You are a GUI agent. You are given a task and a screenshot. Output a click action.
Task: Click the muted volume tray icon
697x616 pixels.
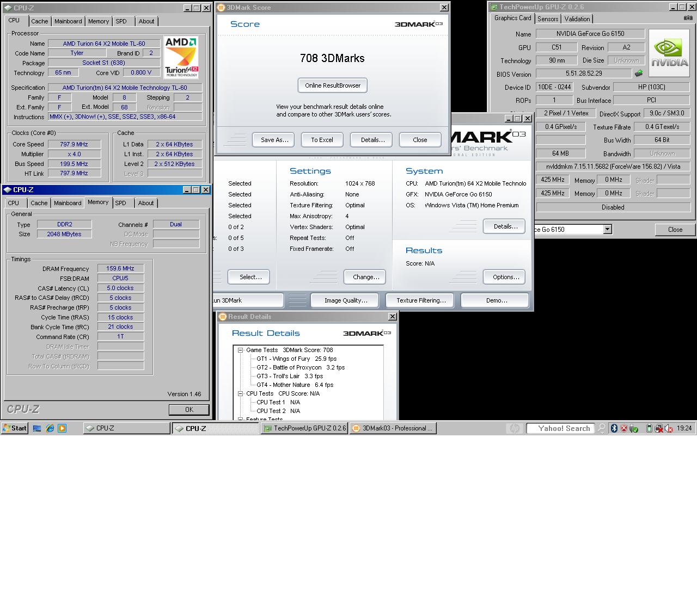tap(668, 428)
